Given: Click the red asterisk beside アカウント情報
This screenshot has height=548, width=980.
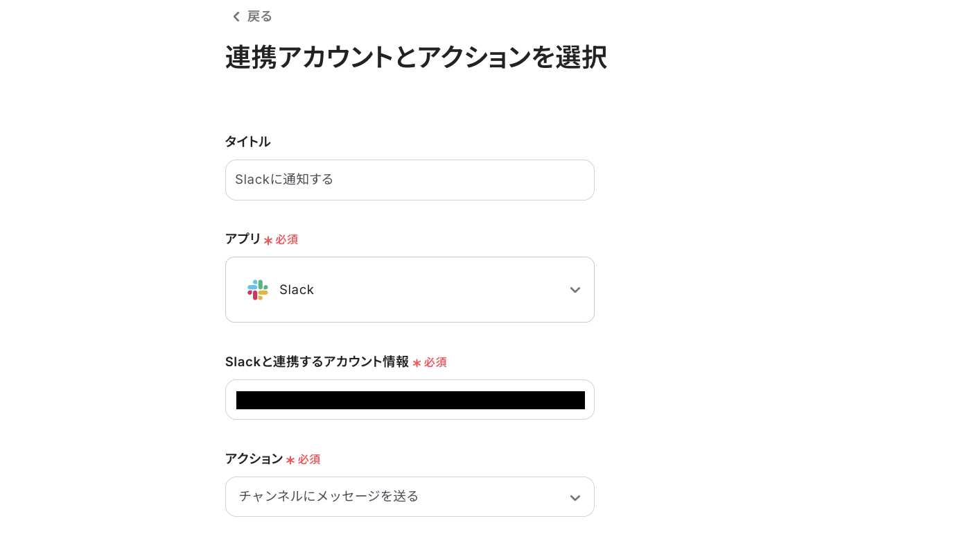Looking at the screenshot, I should (x=417, y=363).
